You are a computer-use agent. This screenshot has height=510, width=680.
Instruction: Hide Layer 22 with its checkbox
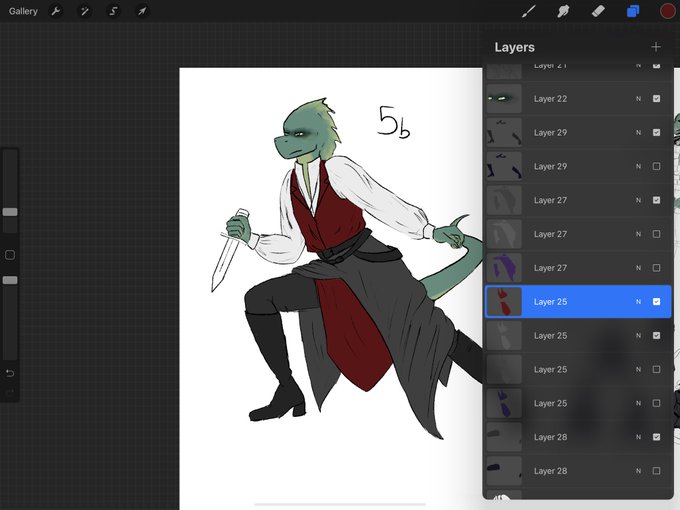(x=657, y=99)
